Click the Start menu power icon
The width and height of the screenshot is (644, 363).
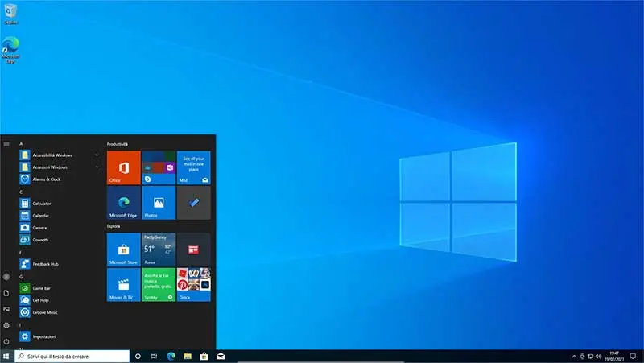[x=6, y=341]
